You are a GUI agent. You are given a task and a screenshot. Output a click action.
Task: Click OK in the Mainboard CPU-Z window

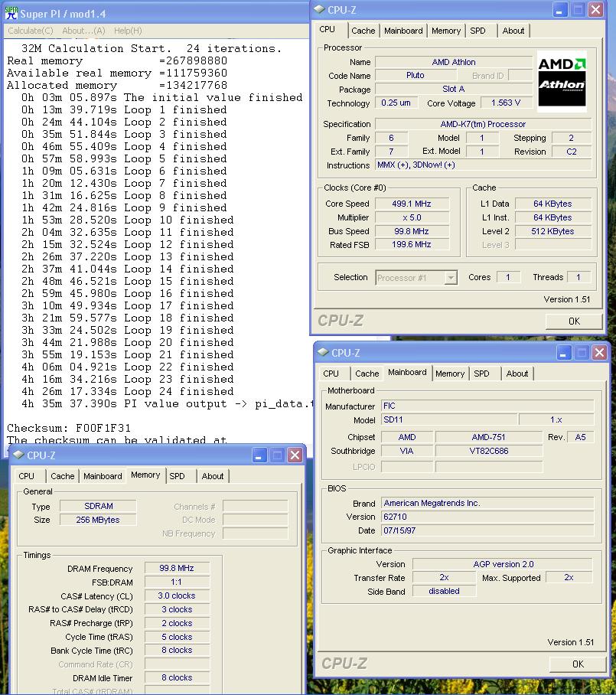(x=578, y=664)
